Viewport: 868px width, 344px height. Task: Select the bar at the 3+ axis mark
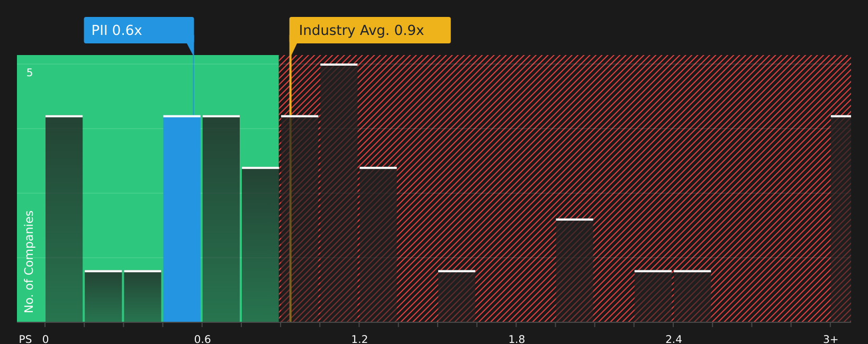pos(841,219)
